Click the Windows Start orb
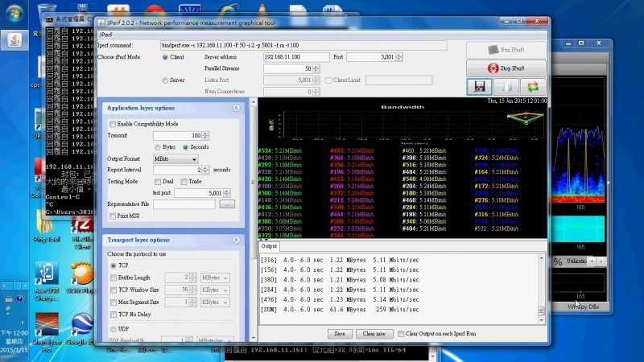This screenshot has width=644, height=362. [14, 11]
